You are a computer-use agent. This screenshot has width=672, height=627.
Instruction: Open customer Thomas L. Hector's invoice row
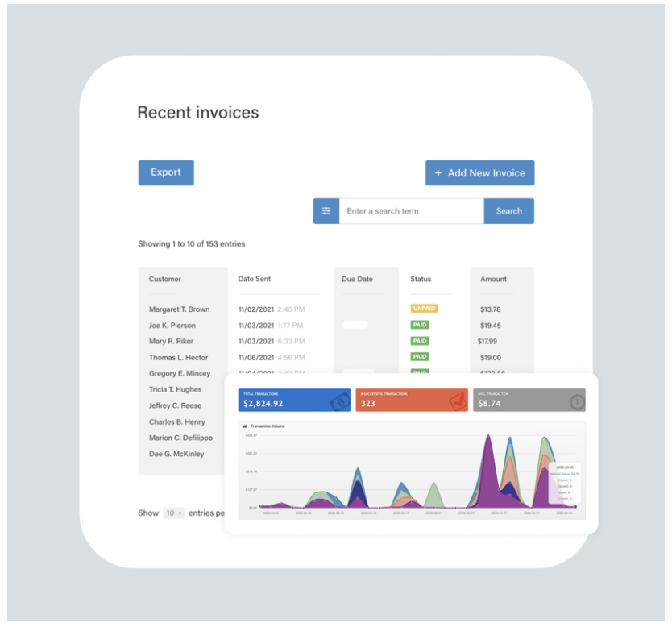[x=178, y=357]
